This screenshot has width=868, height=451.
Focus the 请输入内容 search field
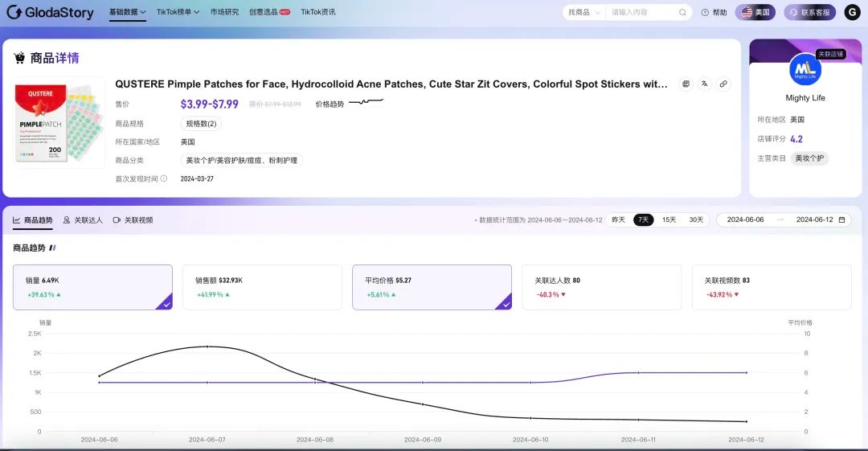point(642,12)
